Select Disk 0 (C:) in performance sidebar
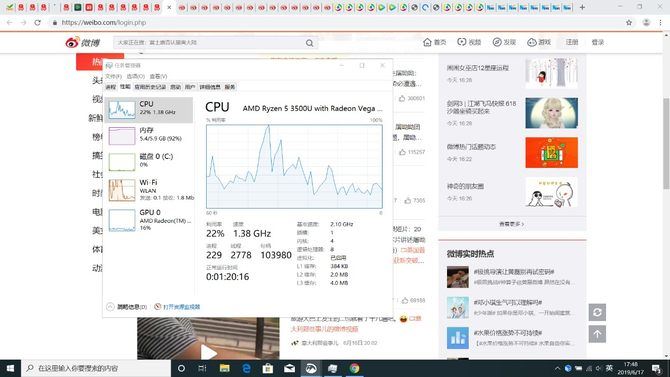The height and width of the screenshot is (377, 670). [x=149, y=162]
